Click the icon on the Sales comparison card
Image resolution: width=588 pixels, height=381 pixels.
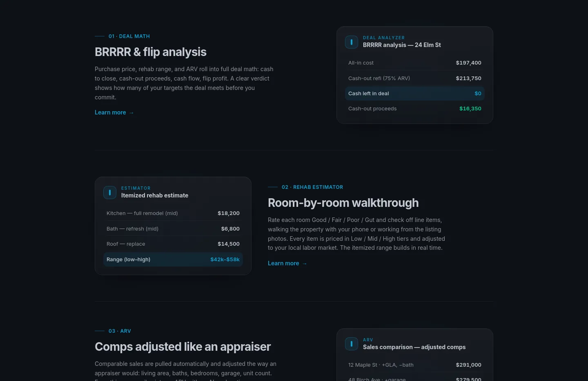pos(352,344)
